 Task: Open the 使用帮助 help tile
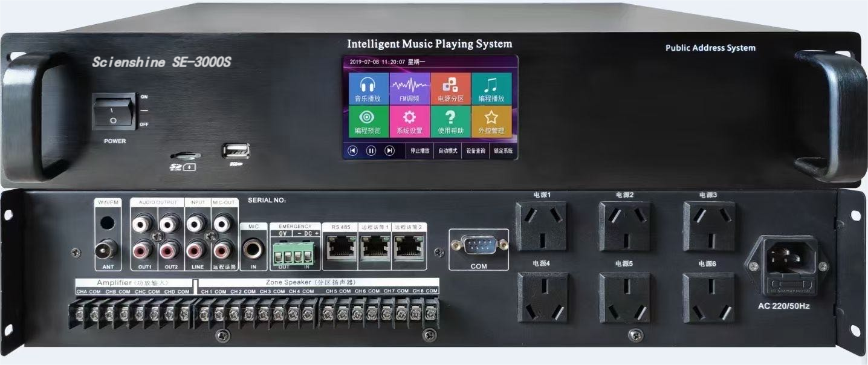pos(450,121)
